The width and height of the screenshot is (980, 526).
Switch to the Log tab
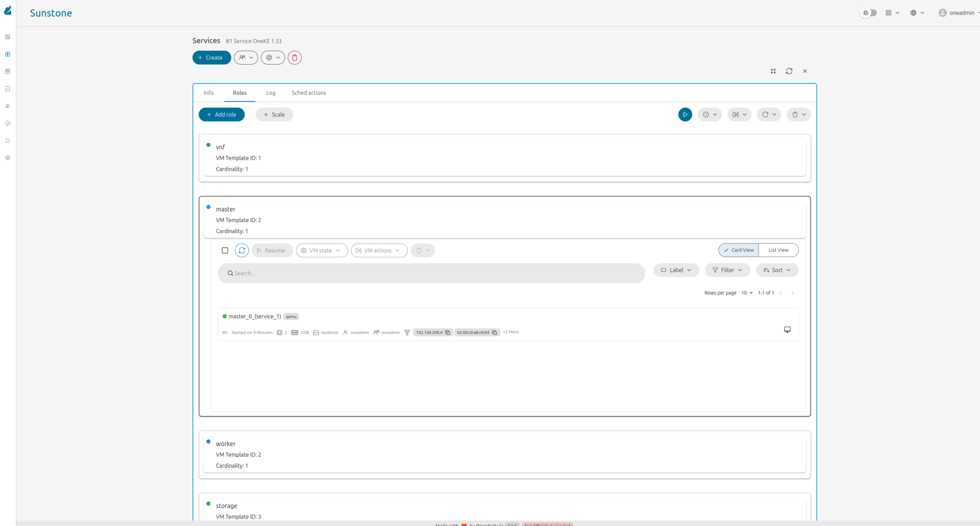(x=270, y=93)
